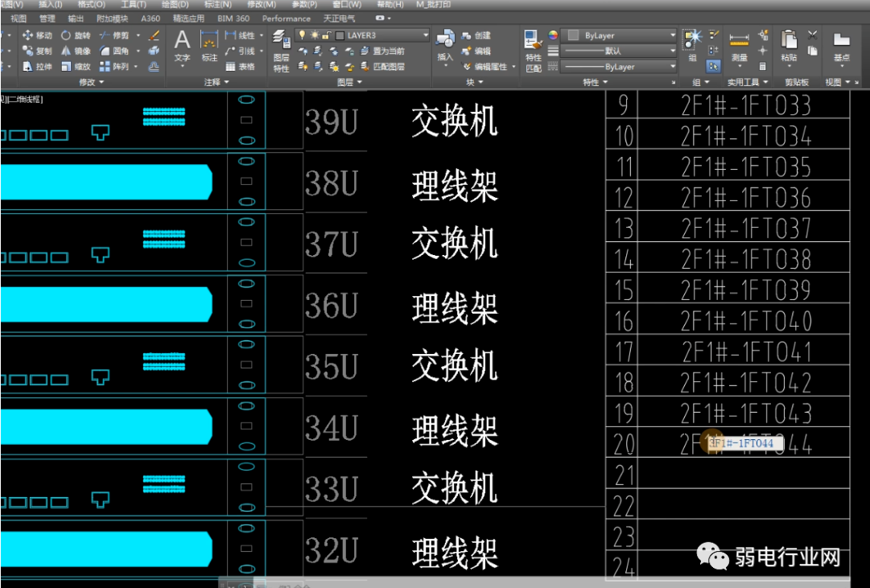
Task: Toggle LAYER3 freeze sun icon
Action: 314,35
